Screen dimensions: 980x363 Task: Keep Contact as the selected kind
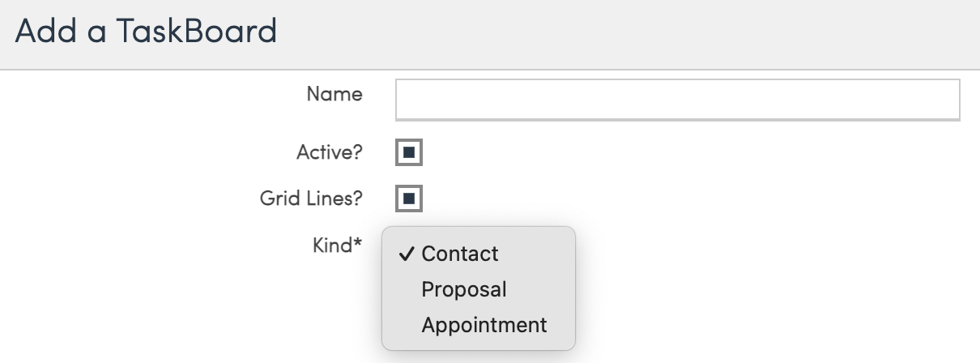pos(460,254)
